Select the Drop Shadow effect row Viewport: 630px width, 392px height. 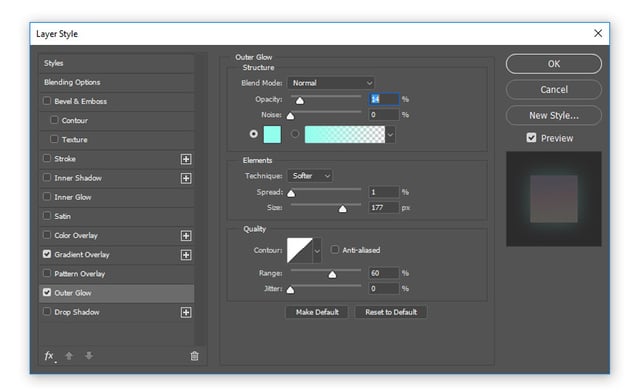pos(117,312)
